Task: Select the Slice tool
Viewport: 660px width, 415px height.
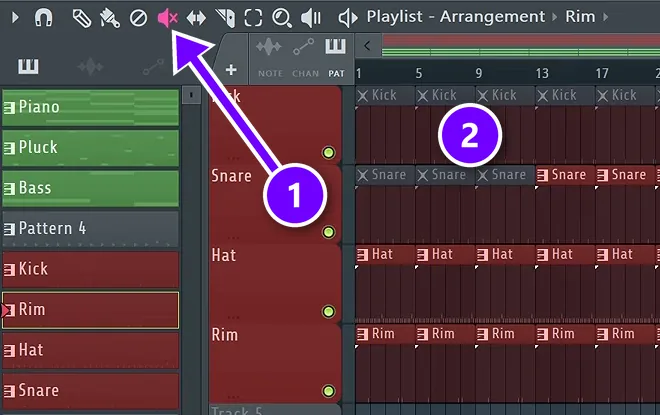Action: click(225, 18)
